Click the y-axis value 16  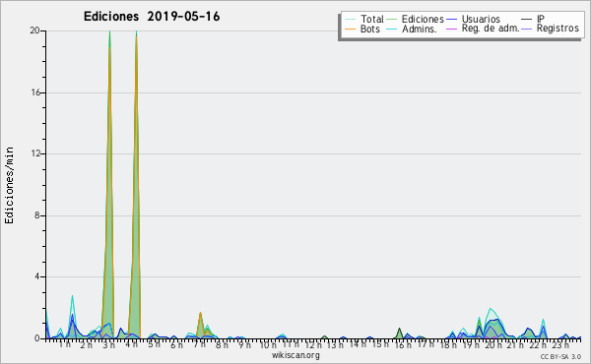[x=35, y=92]
